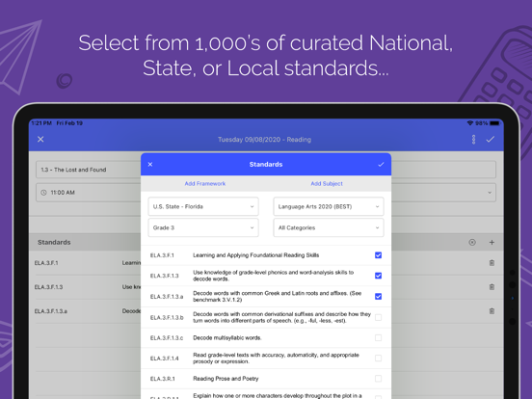Click the battery icon in status bar

495,123
